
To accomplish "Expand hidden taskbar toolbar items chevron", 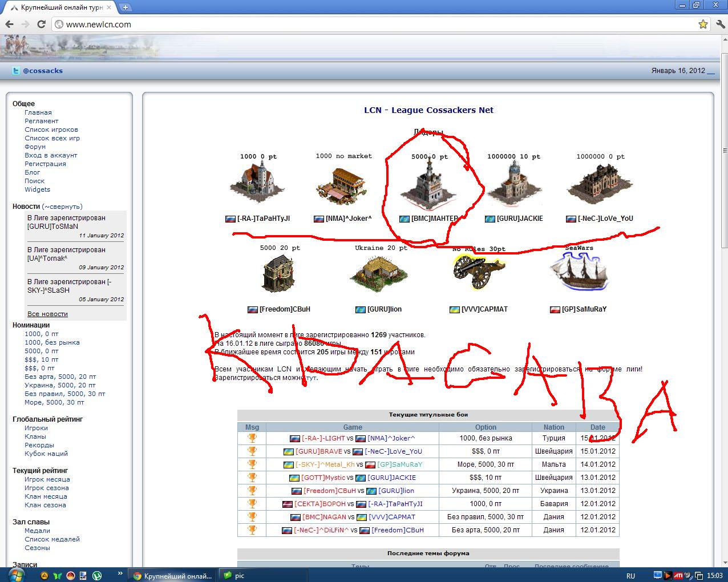I will click(120, 573).
